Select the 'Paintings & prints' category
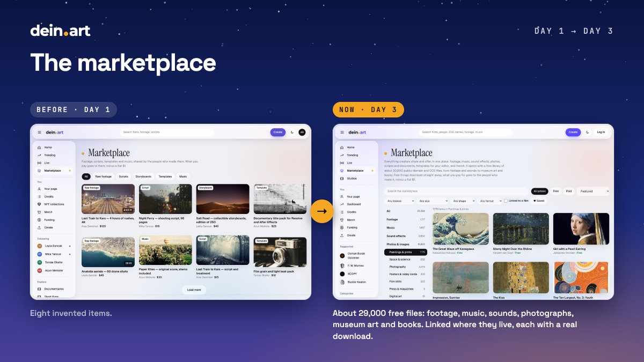The width and height of the screenshot is (644, 362). (406, 252)
